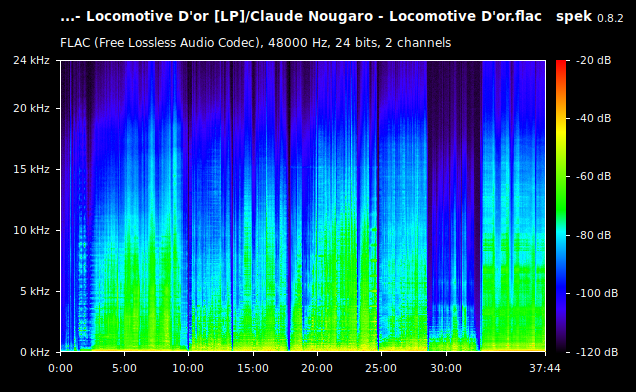636x392 pixels.
Task: Click the "25:00" time axis label
Action: click(x=381, y=368)
